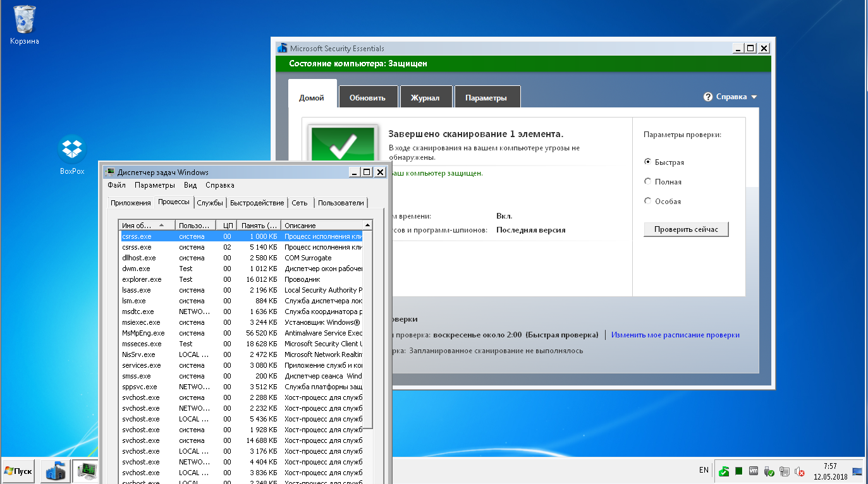Viewport: 868px width, 484px height.
Task: Click the Task Manager taskbar button
Action: coord(86,471)
